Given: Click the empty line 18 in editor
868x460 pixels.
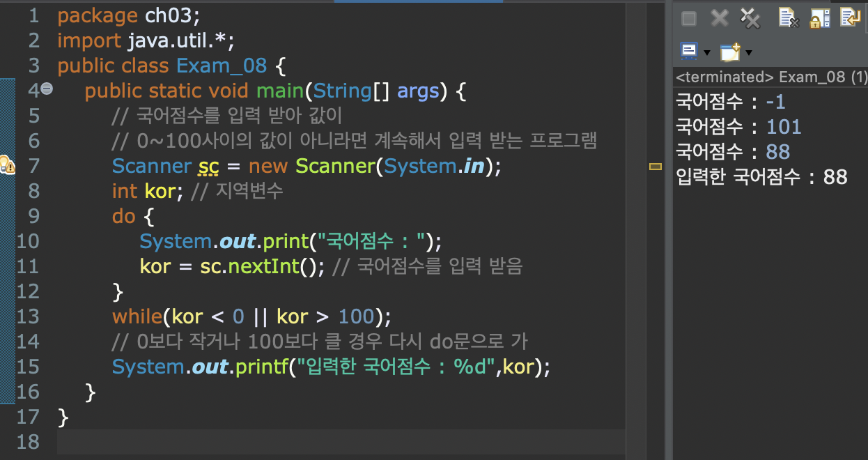Looking at the screenshot, I should 341,442.
